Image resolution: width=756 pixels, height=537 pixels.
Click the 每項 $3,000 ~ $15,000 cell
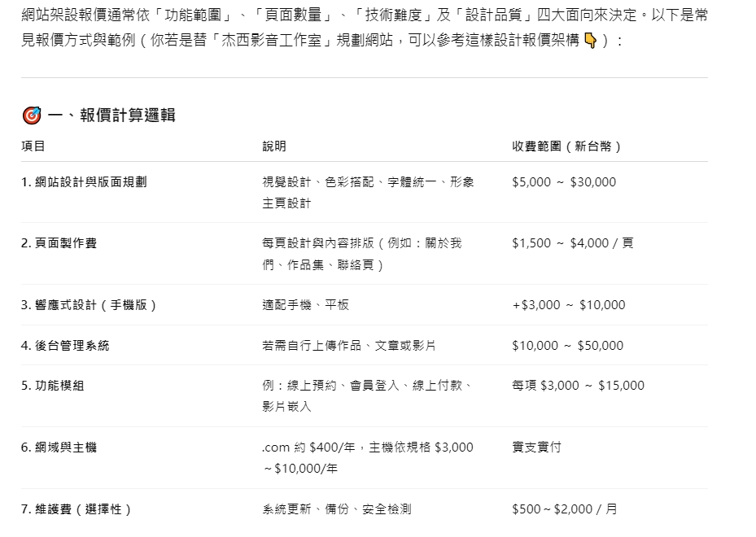[x=578, y=386]
